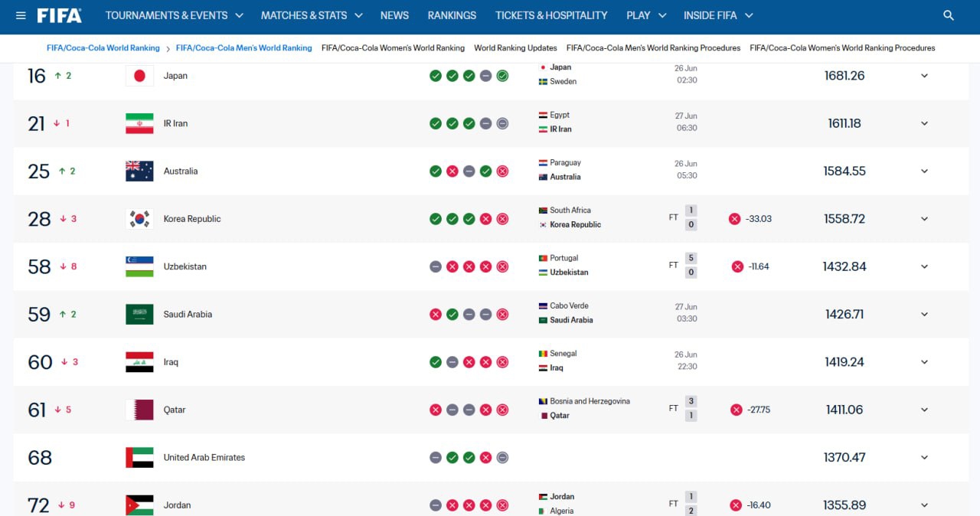Open FIFA/Coca-Cola Men's World Ranking breadcrumb
The height and width of the screenshot is (516, 980).
243,47
